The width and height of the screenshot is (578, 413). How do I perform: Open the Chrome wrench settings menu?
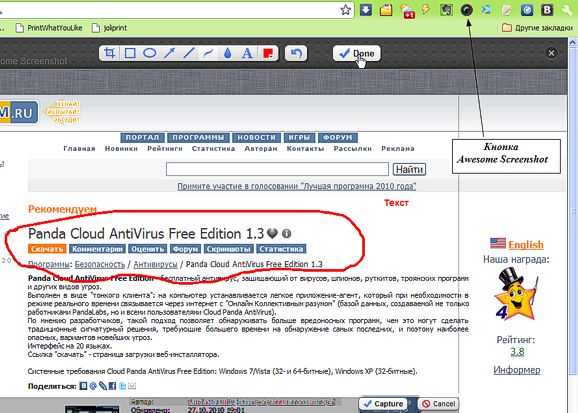[567, 10]
